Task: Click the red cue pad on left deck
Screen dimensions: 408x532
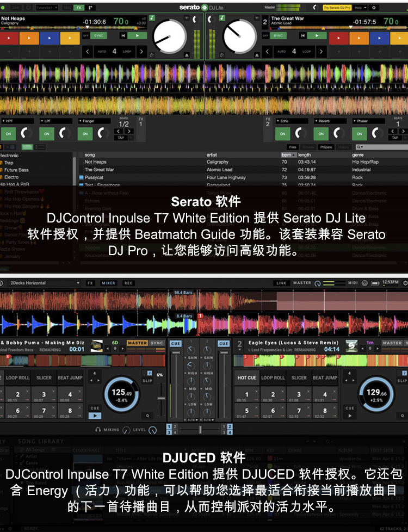Action: tap(9, 38)
